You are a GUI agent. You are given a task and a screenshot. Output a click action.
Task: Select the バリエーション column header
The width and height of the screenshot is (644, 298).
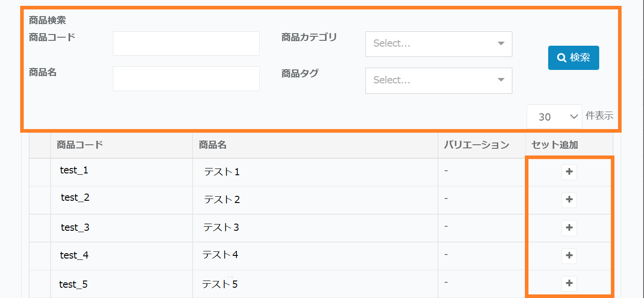click(x=477, y=145)
